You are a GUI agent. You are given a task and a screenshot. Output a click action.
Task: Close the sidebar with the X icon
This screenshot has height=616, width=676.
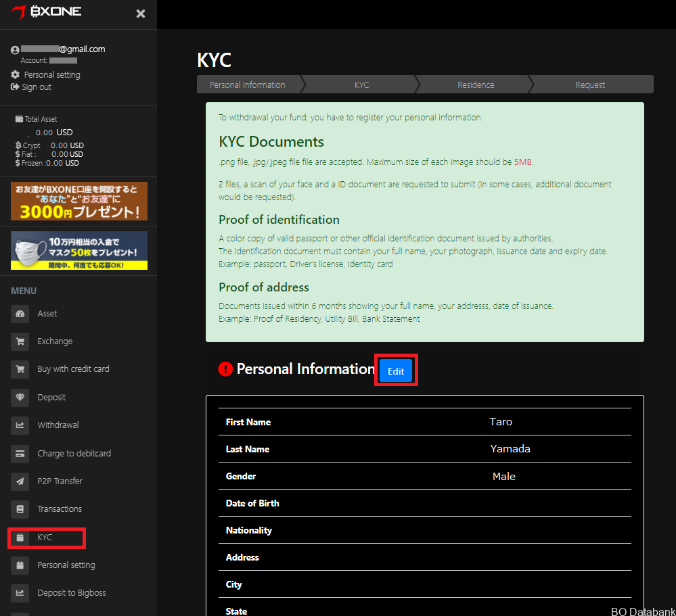click(x=141, y=14)
